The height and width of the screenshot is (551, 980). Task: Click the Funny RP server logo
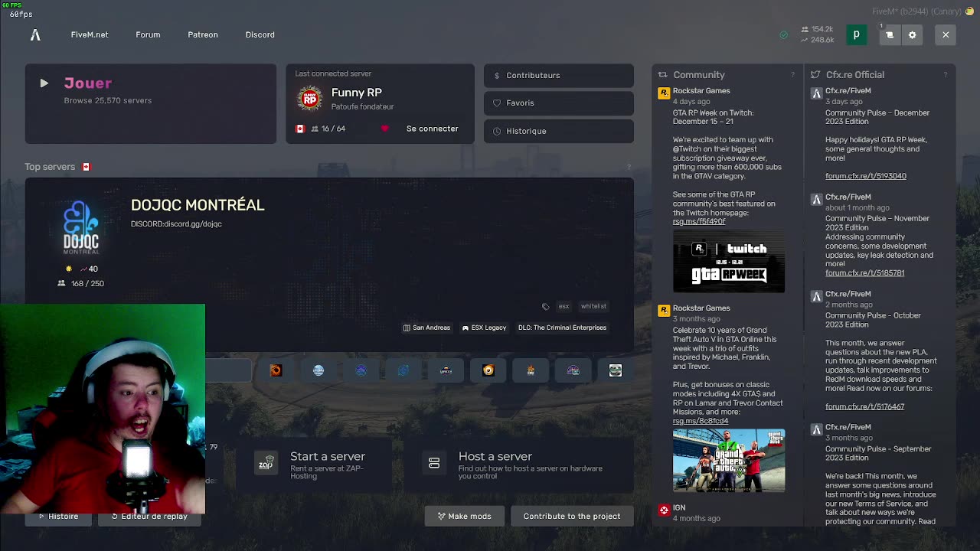310,99
